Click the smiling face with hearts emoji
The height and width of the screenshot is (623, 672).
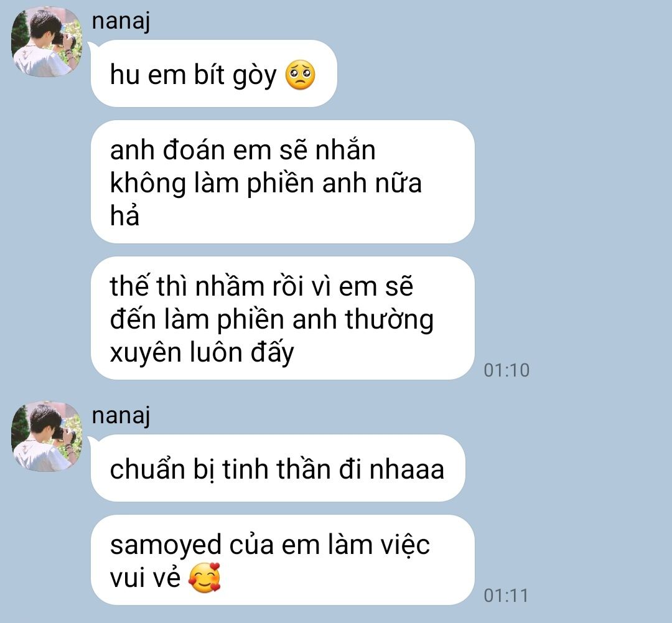[x=205, y=578]
